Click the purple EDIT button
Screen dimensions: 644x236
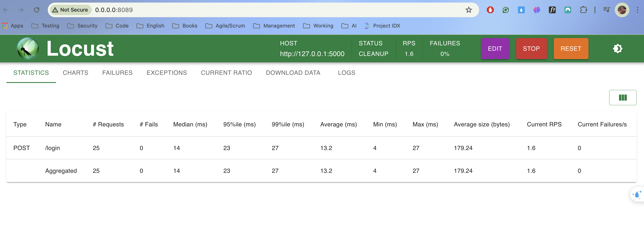[495, 48]
